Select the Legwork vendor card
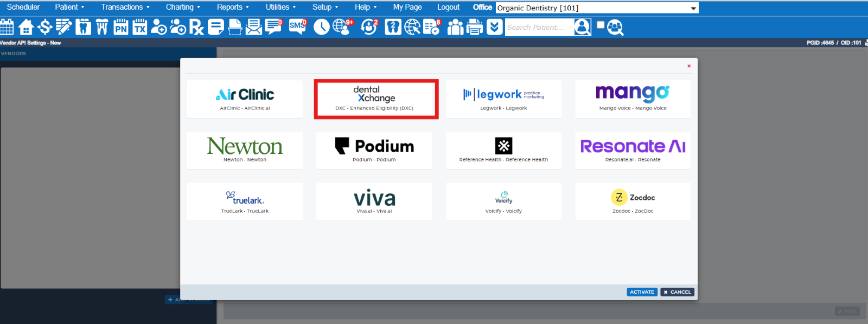 pos(503,99)
